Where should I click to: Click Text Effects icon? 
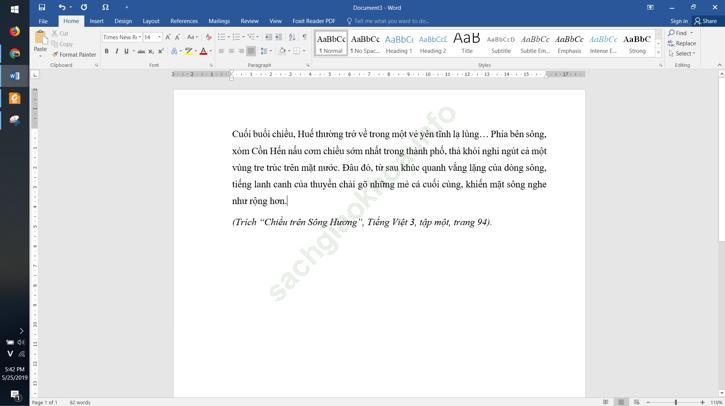[174, 51]
